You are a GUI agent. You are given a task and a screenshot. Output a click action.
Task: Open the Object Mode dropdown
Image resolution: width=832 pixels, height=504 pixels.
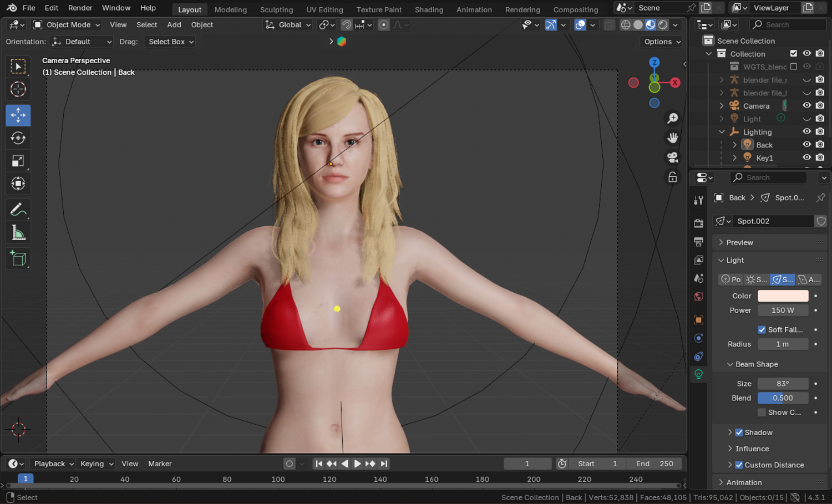(67, 25)
